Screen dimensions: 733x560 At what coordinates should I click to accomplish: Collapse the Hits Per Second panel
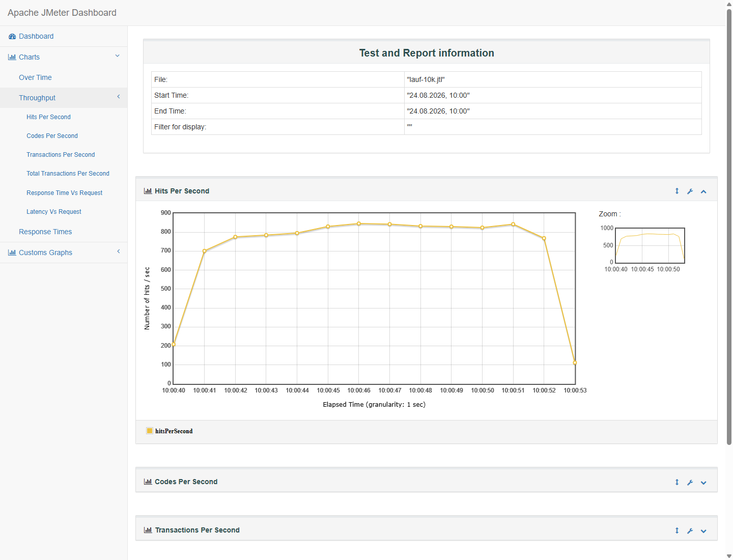pos(703,192)
